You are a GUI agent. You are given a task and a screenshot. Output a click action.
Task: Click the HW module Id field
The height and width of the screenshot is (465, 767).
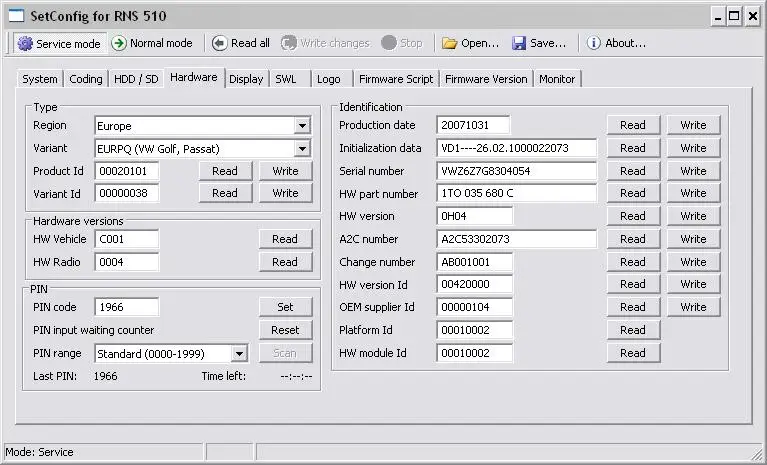[474, 353]
